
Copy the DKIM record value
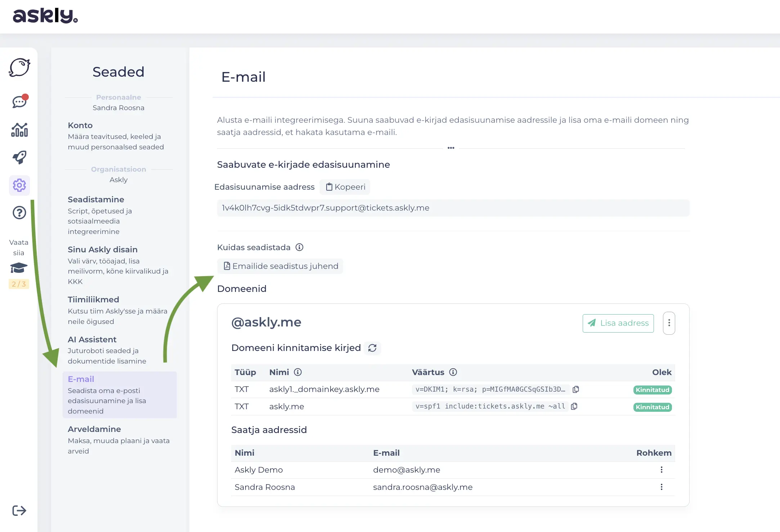pos(576,389)
